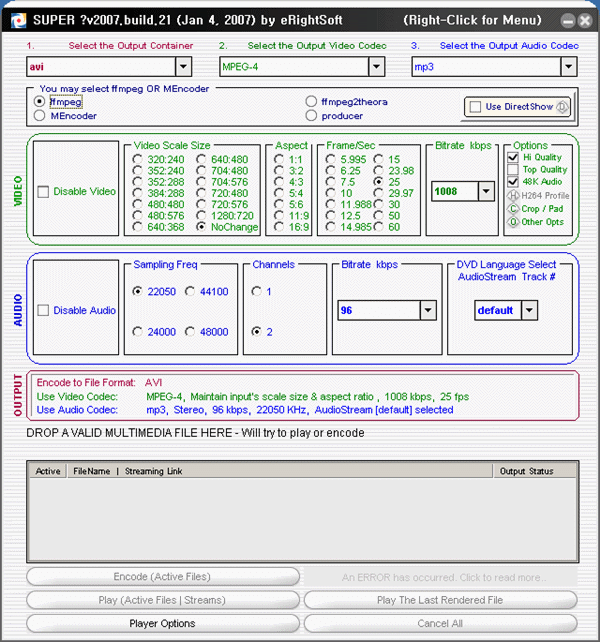
Task: Open the Output Container dropdown arrow
Action: click(183, 66)
